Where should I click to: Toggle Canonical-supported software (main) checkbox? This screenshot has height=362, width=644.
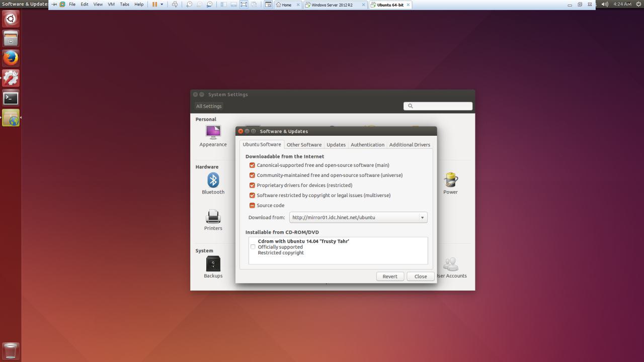252,165
